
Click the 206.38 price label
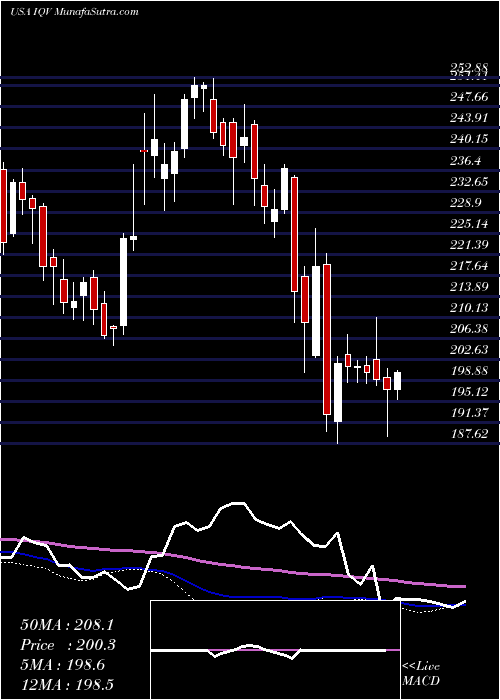tap(469, 329)
